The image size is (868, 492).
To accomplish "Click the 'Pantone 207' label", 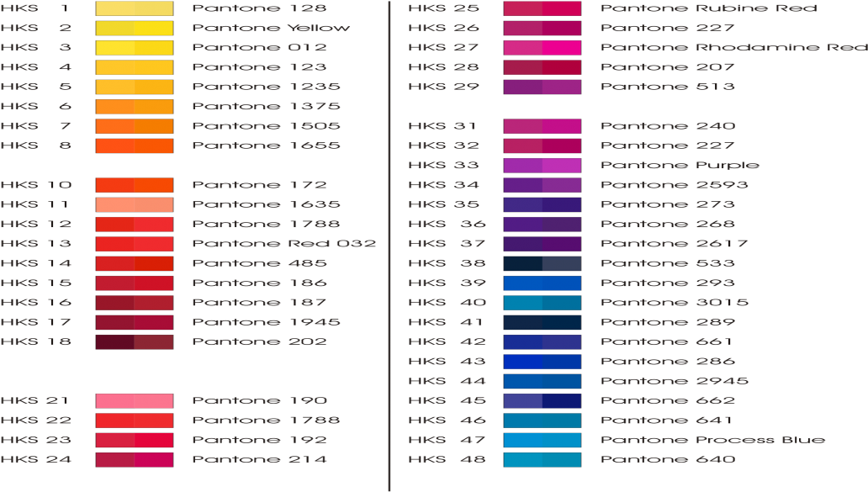I will [668, 67].
